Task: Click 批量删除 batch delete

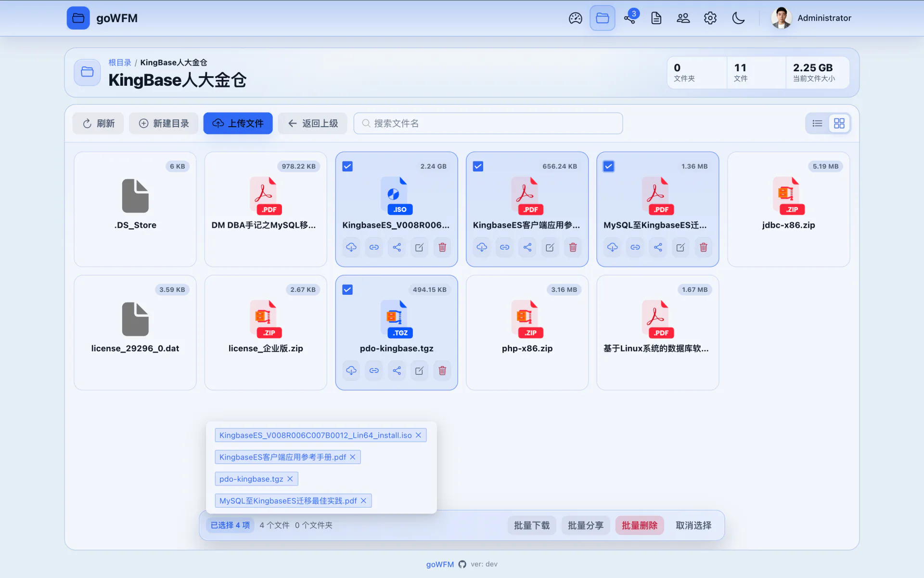Action: click(x=640, y=525)
